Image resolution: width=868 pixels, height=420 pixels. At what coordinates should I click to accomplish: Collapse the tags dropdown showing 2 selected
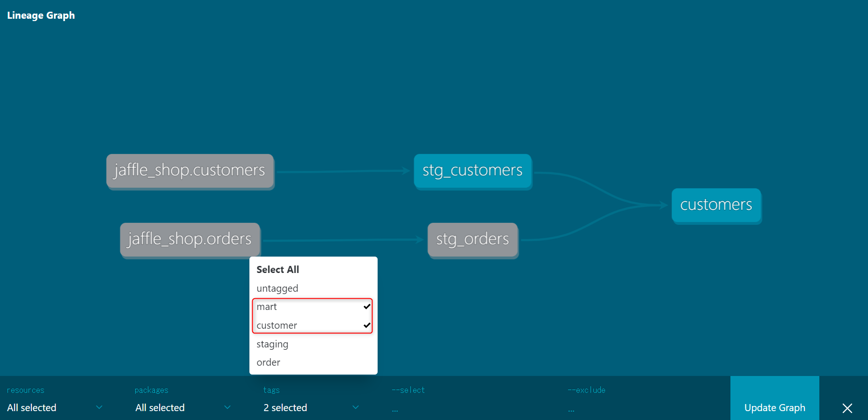tap(311, 408)
